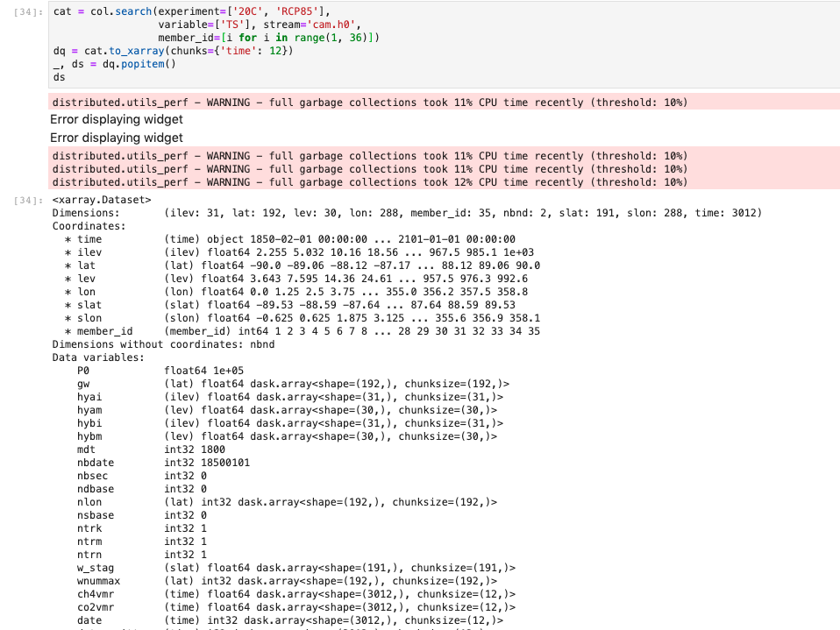The height and width of the screenshot is (630, 840).
Task: Click the topmost 'Error displaying widget' message
Action: tap(117, 119)
